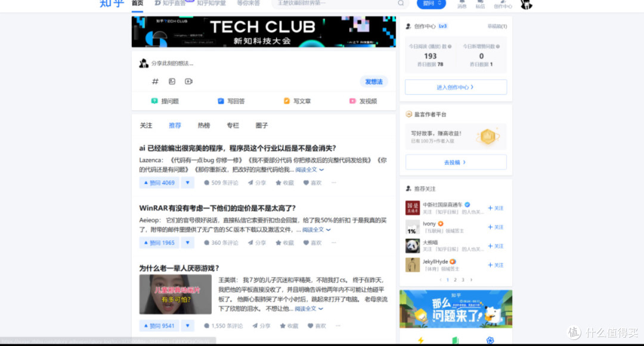Switch to the 圈子 feed tab
Screen dimensions: 644x346
[x=262, y=126]
